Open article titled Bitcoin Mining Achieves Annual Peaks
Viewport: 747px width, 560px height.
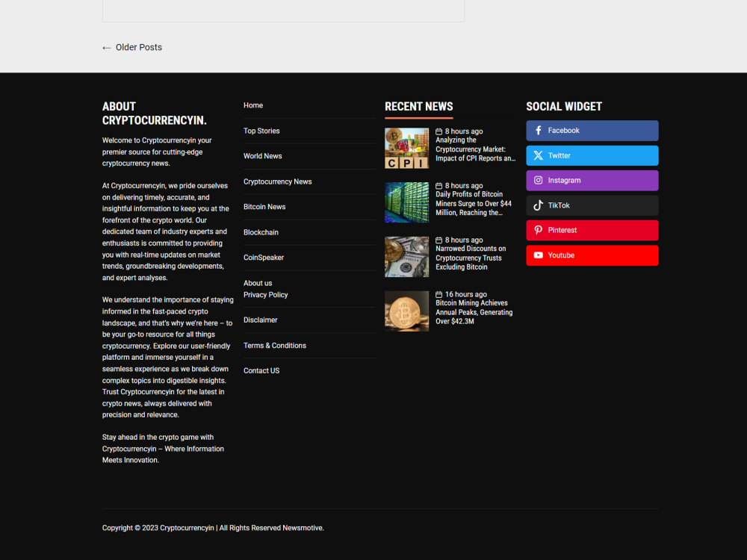click(475, 311)
